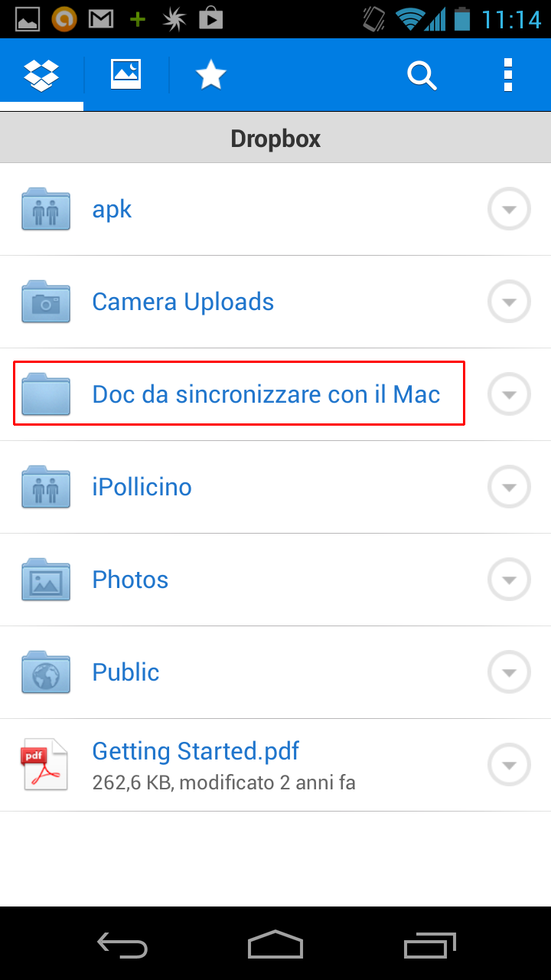Tap the Camera Uploads folder icon
Screen dimensions: 551x980
46,302
